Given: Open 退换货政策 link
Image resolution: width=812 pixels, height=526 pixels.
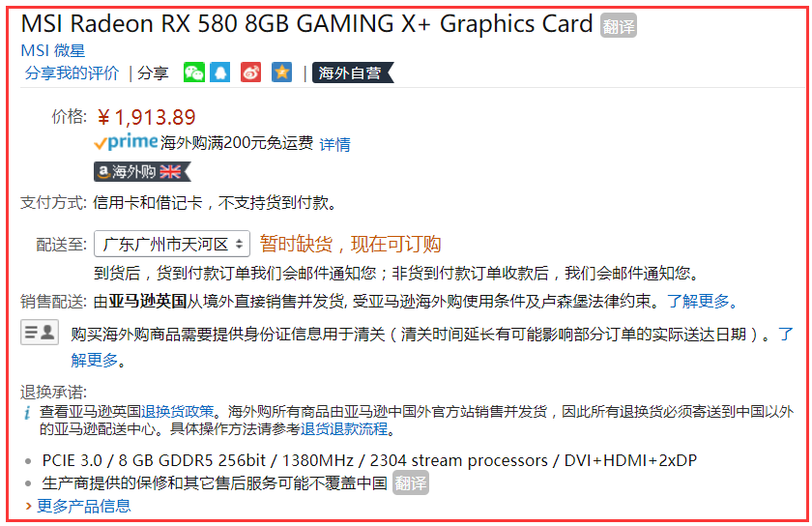Looking at the screenshot, I should [177, 412].
